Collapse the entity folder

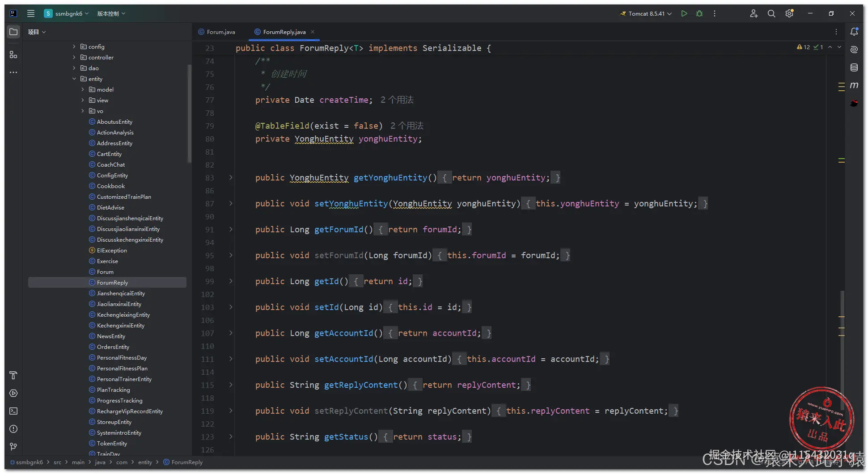(x=74, y=79)
